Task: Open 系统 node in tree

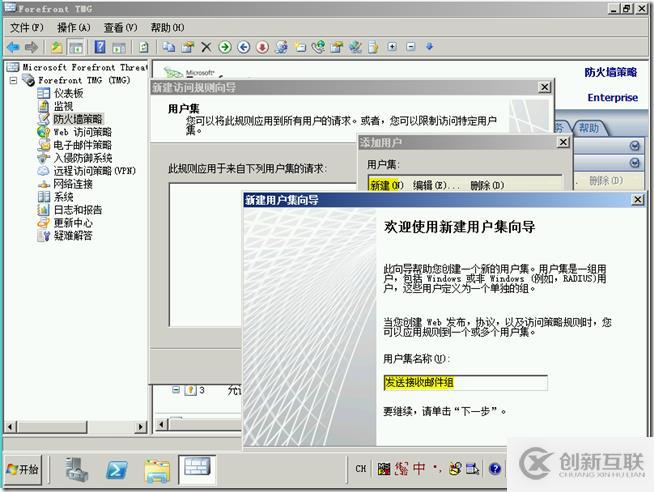Action: [63, 196]
